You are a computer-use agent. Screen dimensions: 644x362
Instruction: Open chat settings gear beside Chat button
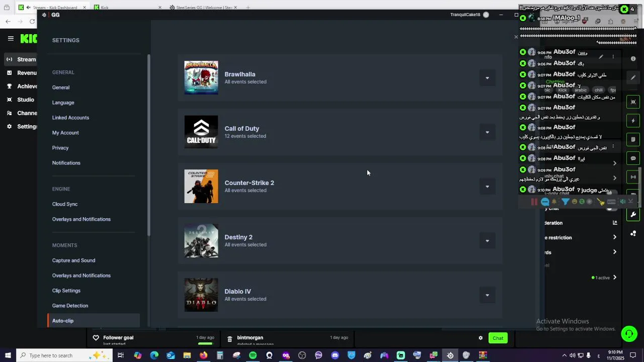[480, 338]
